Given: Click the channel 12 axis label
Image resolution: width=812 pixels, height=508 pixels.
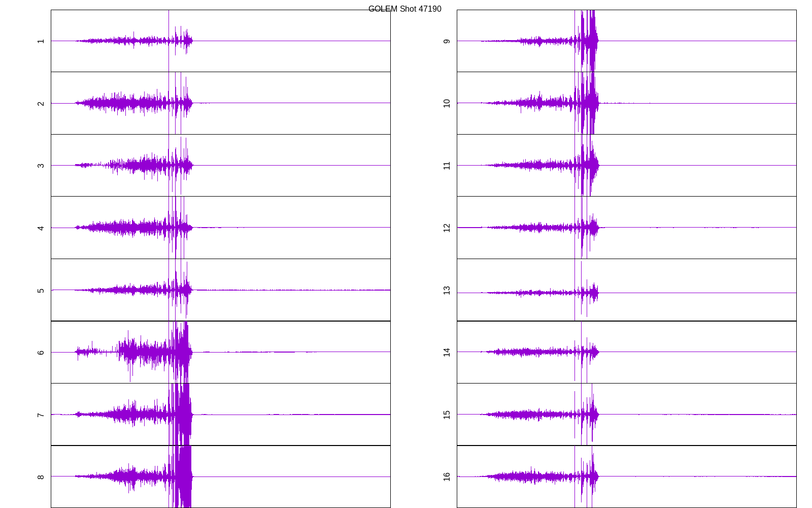Looking at the screenshot, I should [447, 228].
